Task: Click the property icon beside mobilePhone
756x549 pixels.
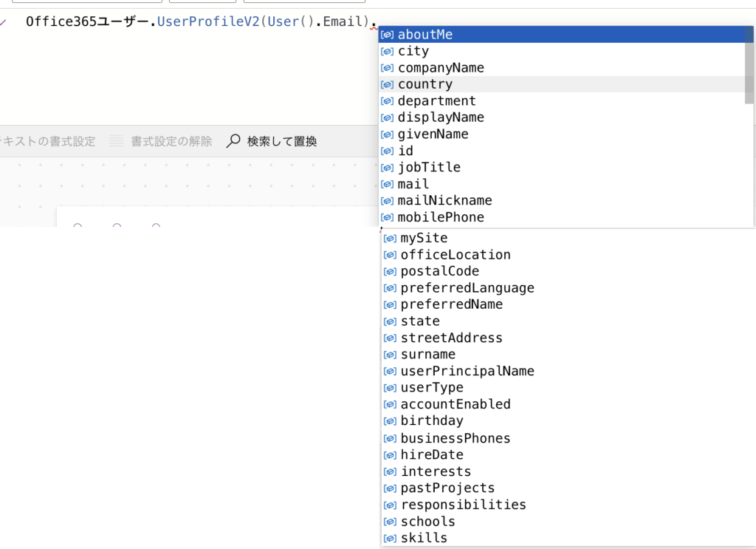Action: tap(386, 218)
